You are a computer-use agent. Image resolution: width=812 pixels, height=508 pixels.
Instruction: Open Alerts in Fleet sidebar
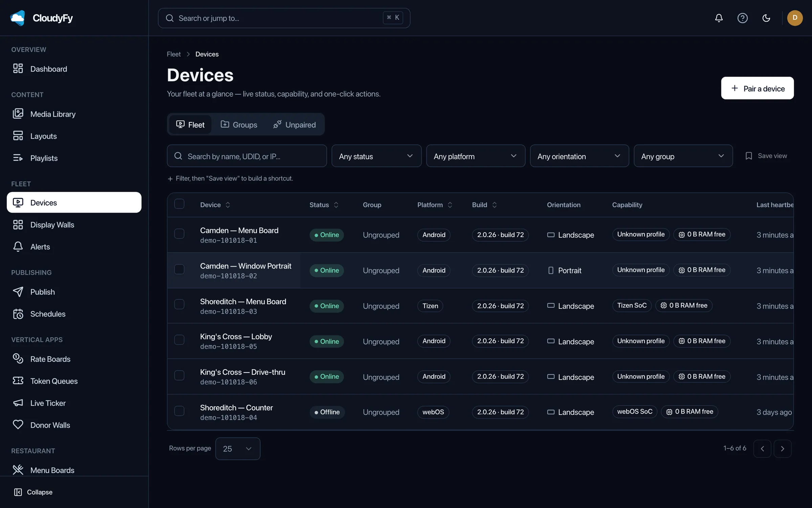click(x=74, y=247)
